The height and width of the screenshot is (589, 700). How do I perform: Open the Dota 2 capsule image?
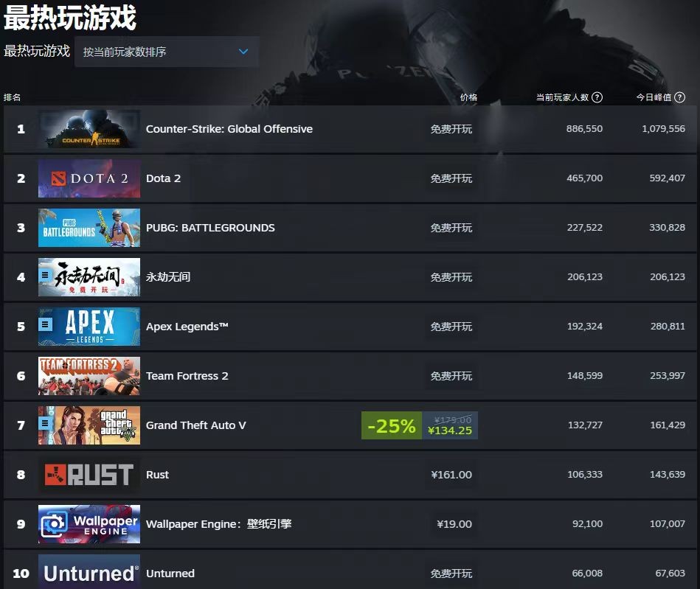89,178
